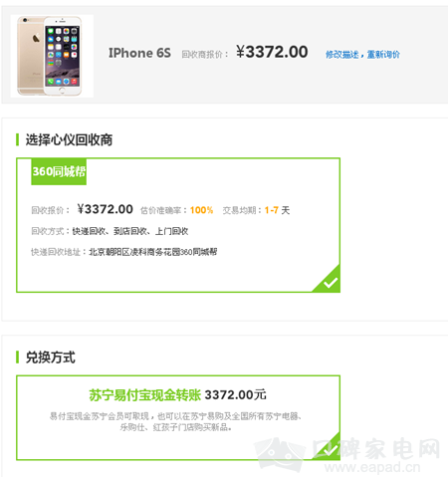448x477 pixels.
Task: Click the 1-7 天 交易均期 value
Action: [277, 210]
